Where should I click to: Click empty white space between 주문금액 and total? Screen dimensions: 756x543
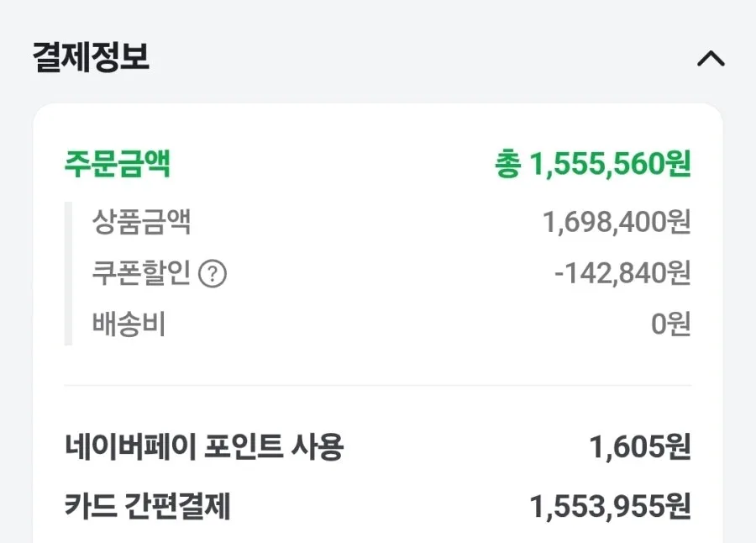coord(333,164)
